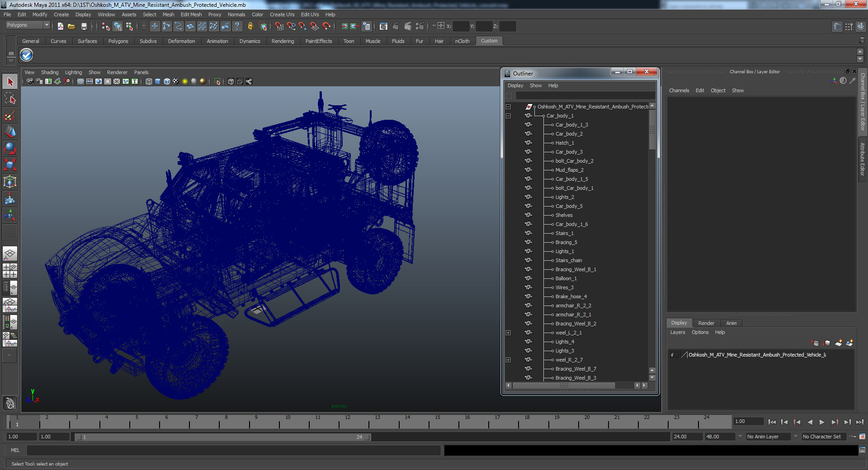Click the Open Scene folder icon
This screenshot has height=470, width=868.
[x=71, y=26]
